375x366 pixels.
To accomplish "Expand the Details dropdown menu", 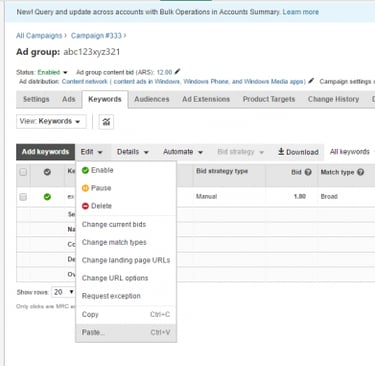I will (x=132, y=152).
